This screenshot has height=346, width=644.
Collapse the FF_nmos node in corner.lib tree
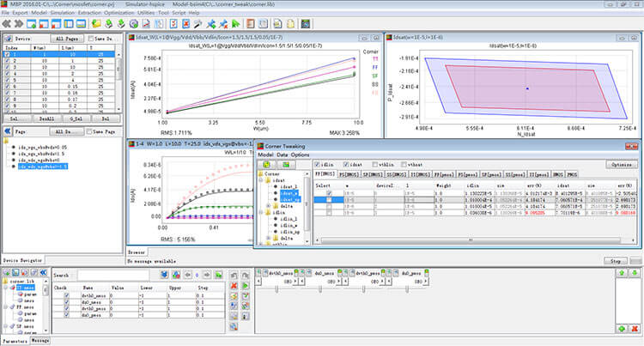6,307
